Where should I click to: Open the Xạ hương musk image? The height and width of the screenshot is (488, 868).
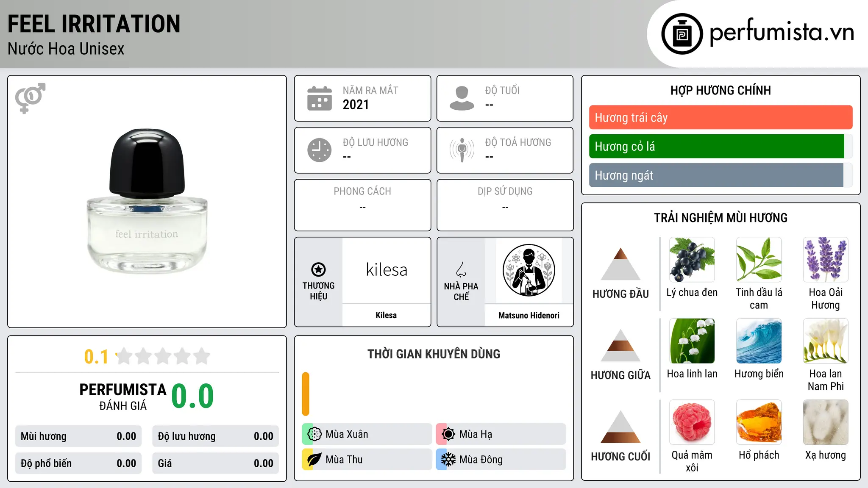tap(826, 422)
